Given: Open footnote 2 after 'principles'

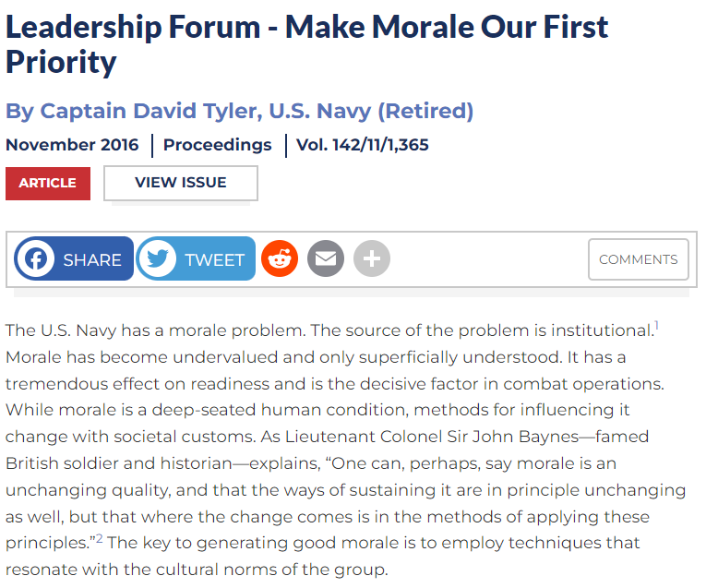Looking at the screenshot, I should [99, 538].
